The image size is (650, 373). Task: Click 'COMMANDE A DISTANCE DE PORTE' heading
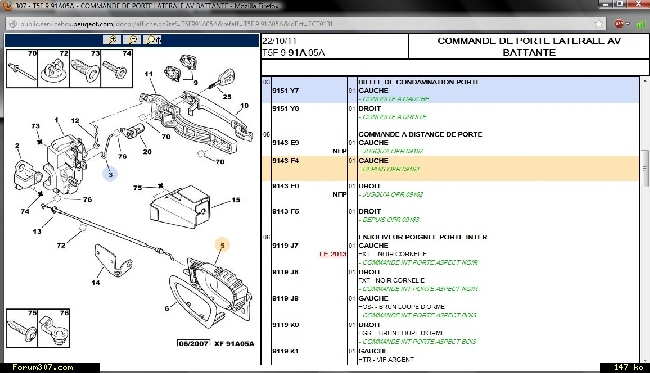(x=420, y=134)
